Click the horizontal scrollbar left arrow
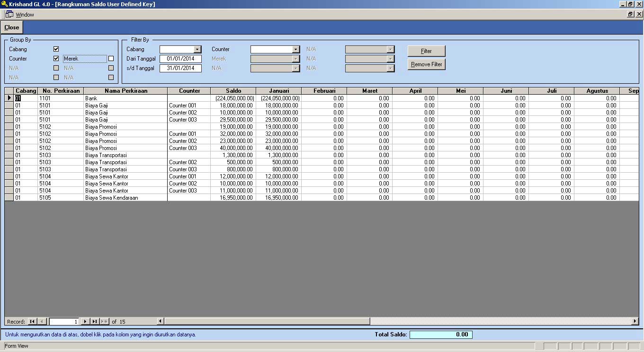Image resolution: width=644 pixels, height=352 pixels. (x=160, y=321)
